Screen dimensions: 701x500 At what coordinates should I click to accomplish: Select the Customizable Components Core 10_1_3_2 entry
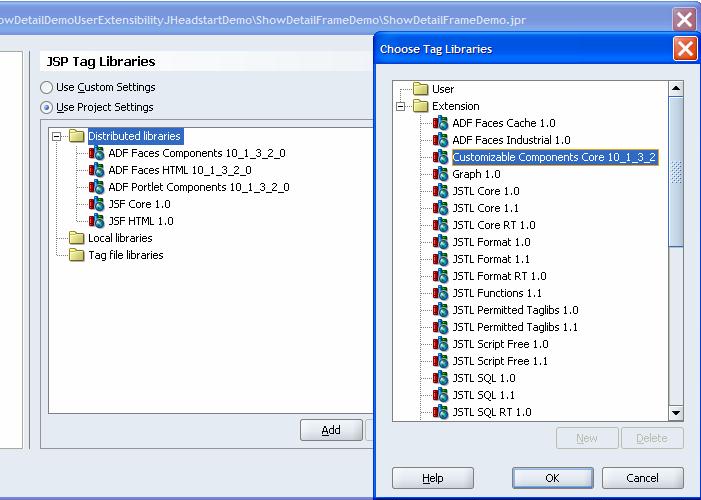click(554, 157)
